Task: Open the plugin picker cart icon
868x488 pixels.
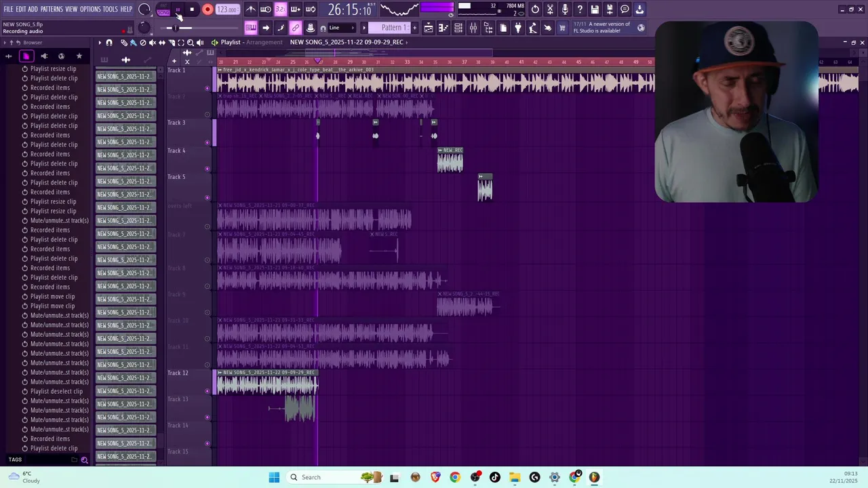Action: click(x=562, y=28)
